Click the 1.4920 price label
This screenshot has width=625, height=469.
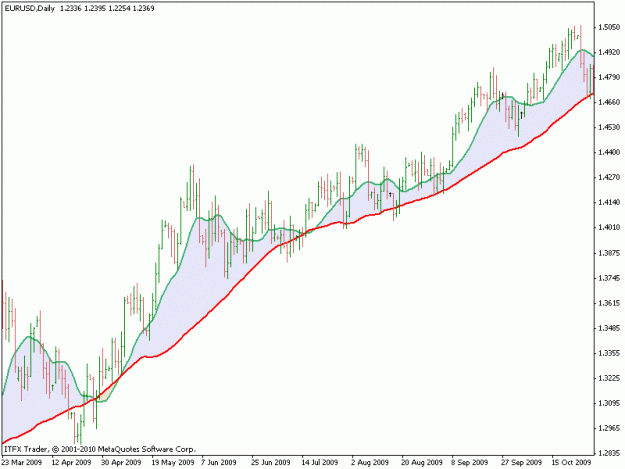click(609, 52)
